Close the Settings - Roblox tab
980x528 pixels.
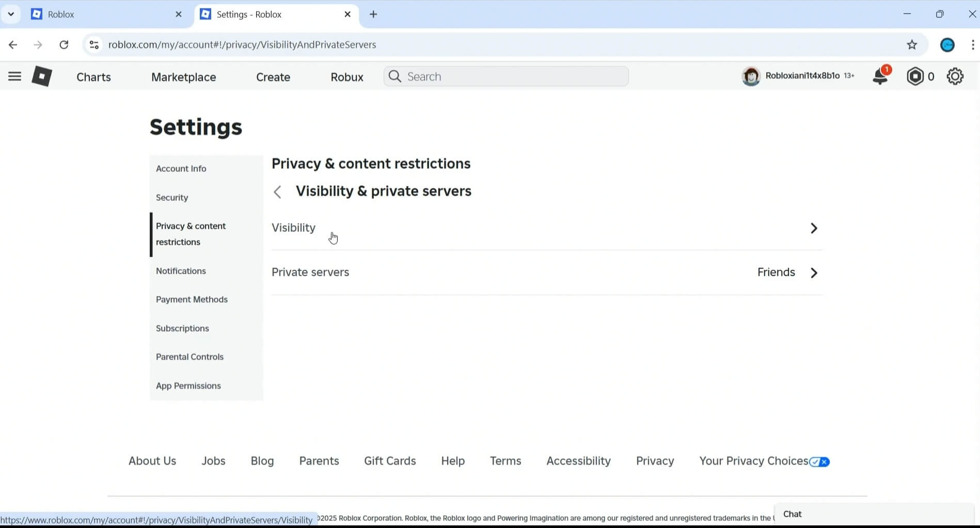click(x=347, y=14)
